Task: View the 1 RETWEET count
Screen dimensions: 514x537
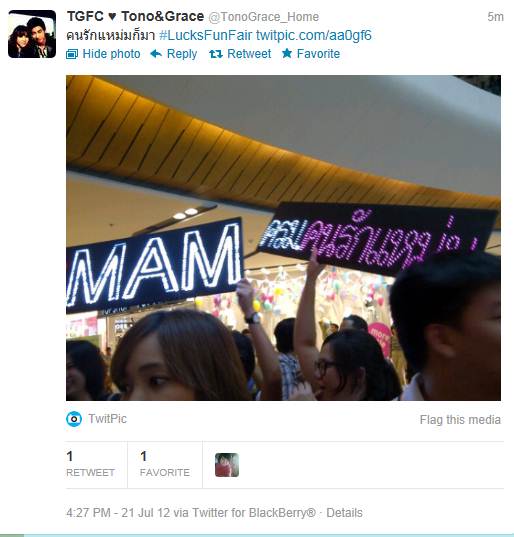Action: [90, 464]
